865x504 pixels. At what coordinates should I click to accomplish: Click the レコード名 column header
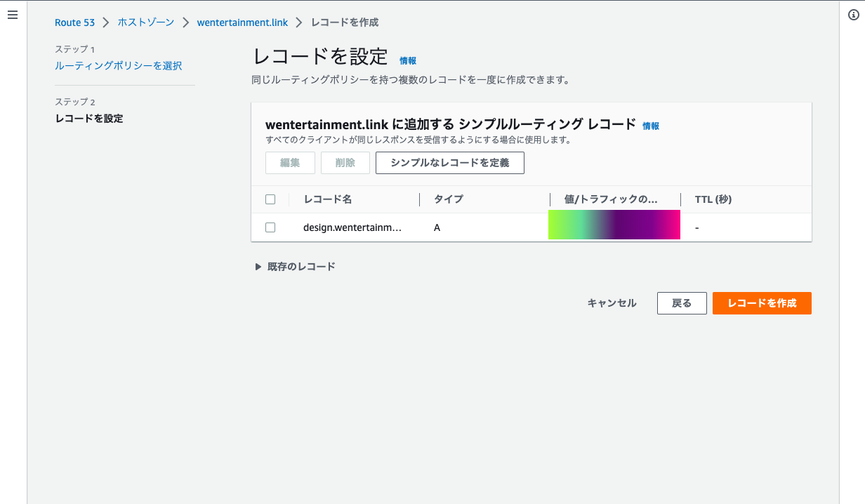[328, 199]
